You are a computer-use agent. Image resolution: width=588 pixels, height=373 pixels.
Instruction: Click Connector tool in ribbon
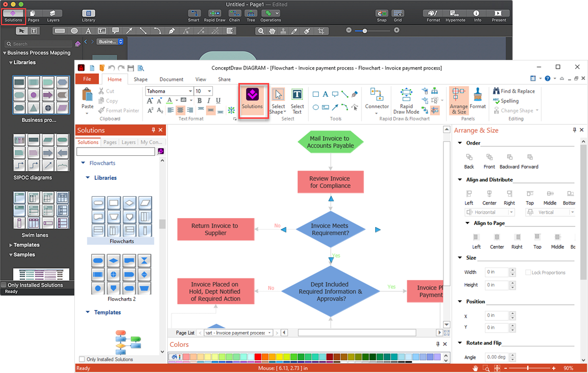point(377,100)
